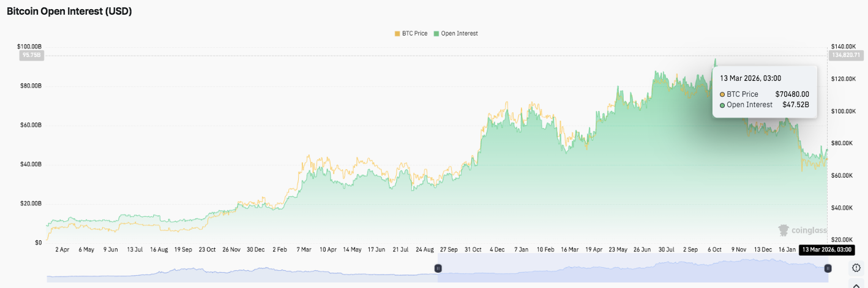Toggle the BTC Price legend series
The width and height of the screenshot is (868, 288).
coord(411,34)
